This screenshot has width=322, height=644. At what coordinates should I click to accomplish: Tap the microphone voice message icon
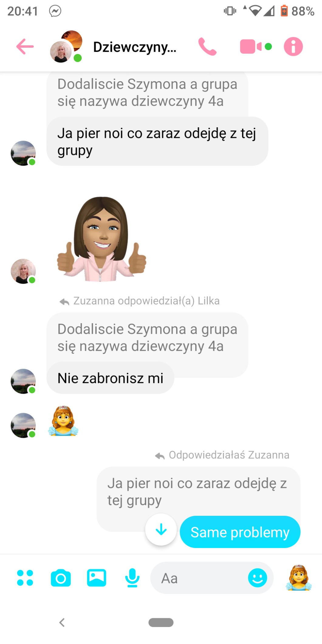click(x=132, y=578)
